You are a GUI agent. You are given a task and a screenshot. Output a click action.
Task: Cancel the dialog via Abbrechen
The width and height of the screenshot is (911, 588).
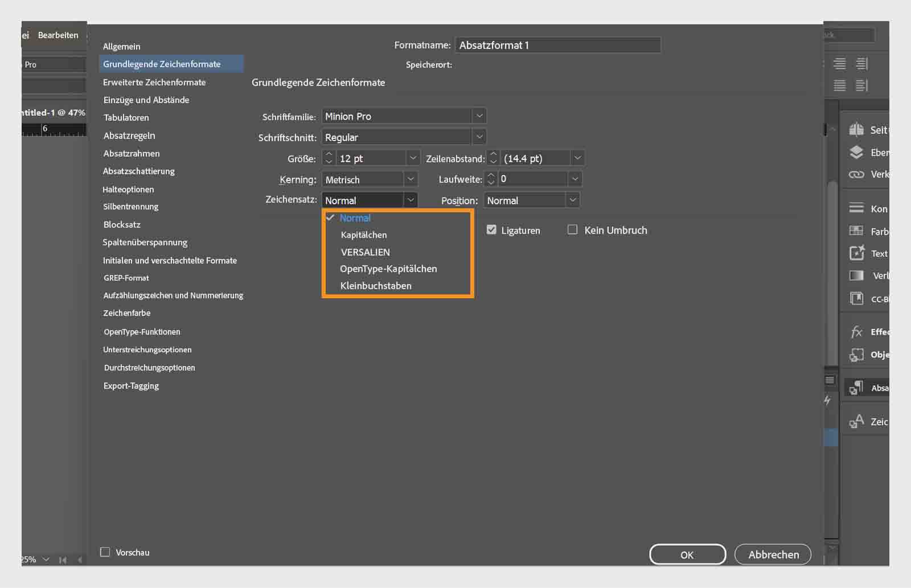(773, 554)
